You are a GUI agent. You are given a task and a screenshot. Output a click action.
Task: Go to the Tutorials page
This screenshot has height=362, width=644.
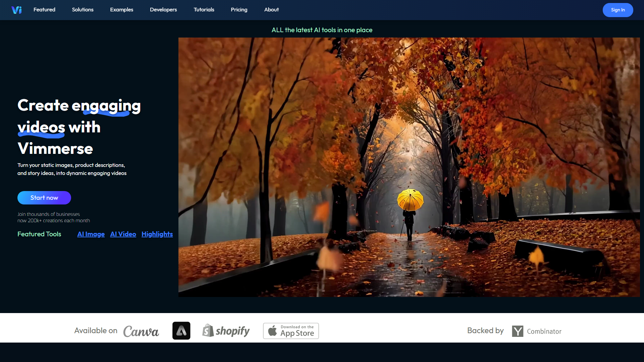[204, 10]
